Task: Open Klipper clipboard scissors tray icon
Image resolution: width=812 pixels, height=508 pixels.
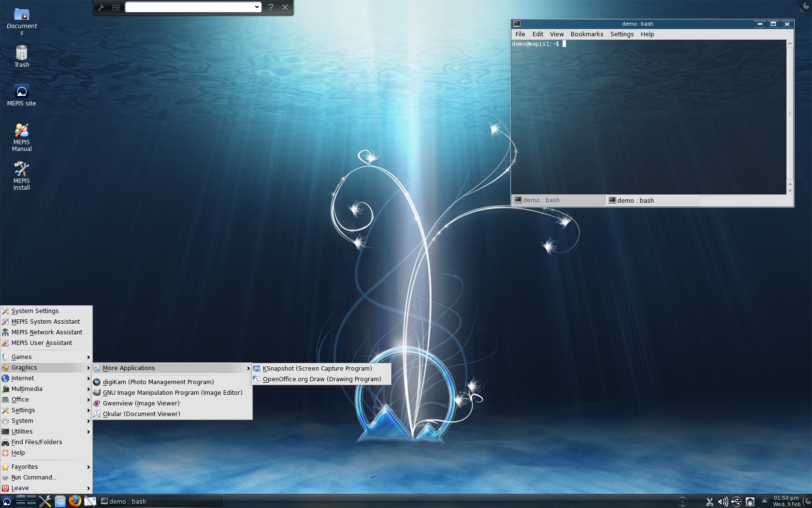Action: point(710,502)
